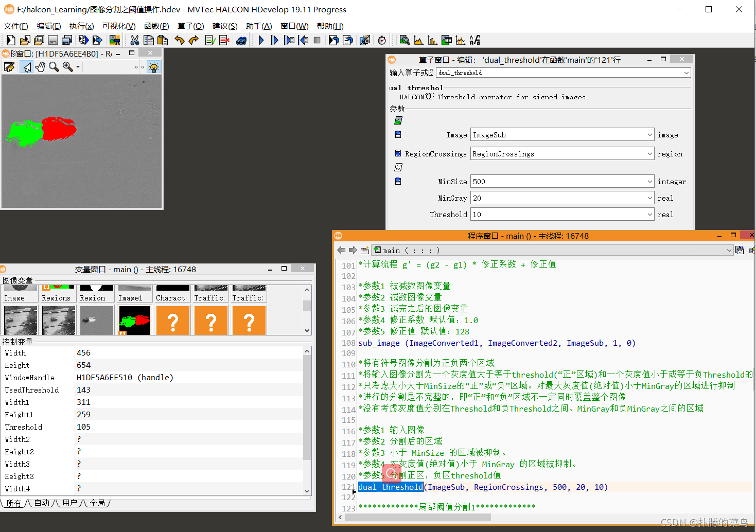The image size is (756, 532).
Task: Open the feature histogram icon
Action: click(x=432, y=40)
